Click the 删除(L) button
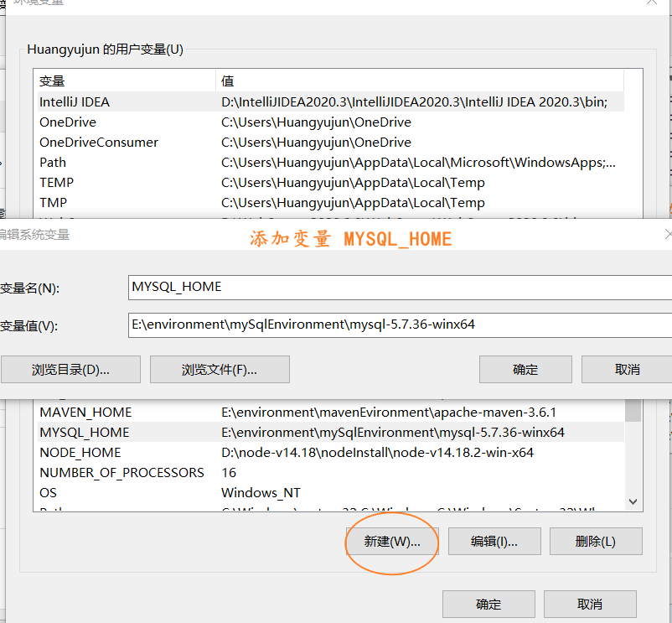 [596, 541]
